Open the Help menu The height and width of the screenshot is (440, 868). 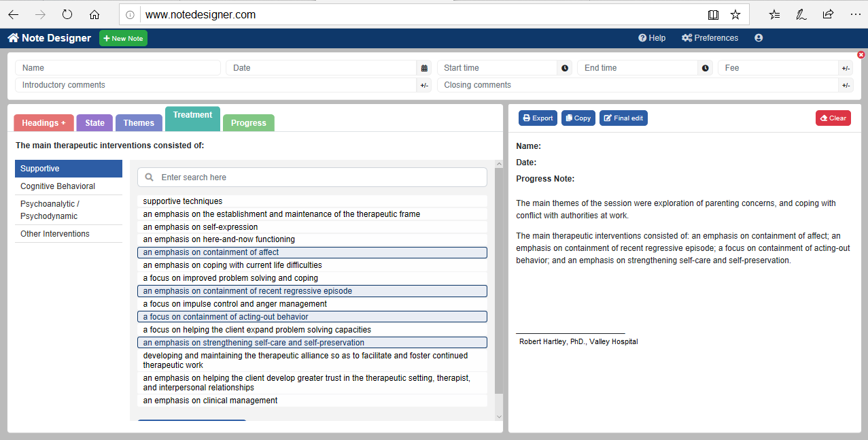point(652,38)
